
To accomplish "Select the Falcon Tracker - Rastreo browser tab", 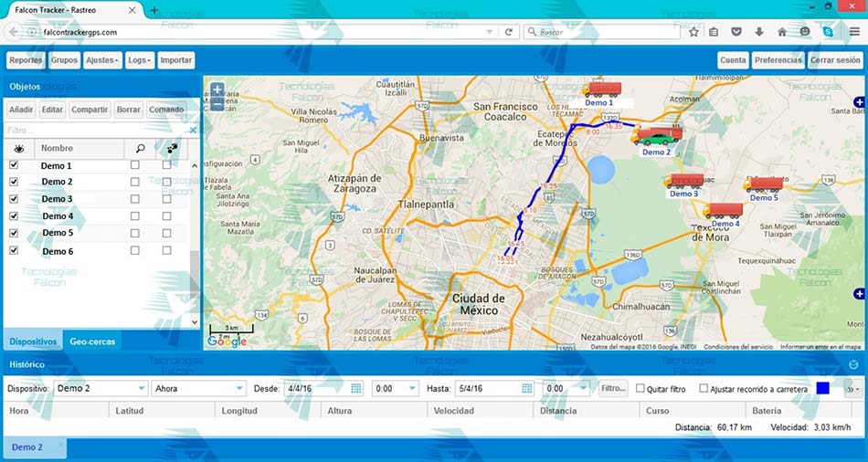I will tap(76, 10).
